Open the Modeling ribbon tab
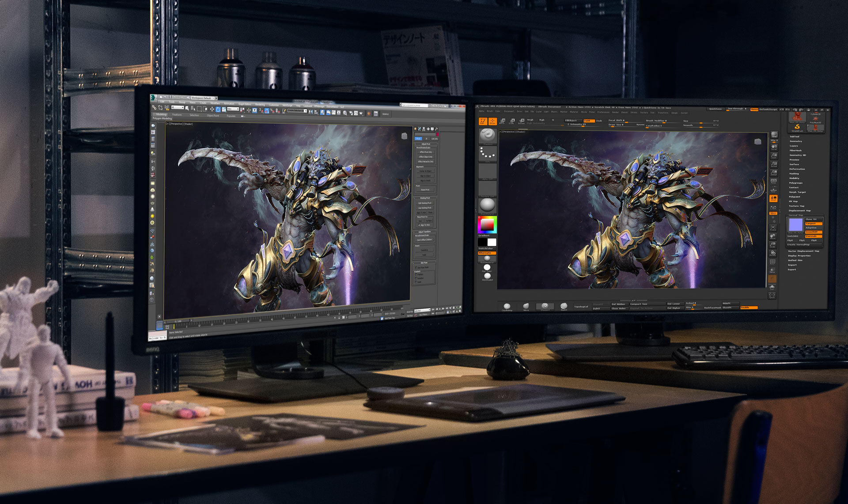Image resolution: width=848 pixels, height=504 pixels. (161, 114)
